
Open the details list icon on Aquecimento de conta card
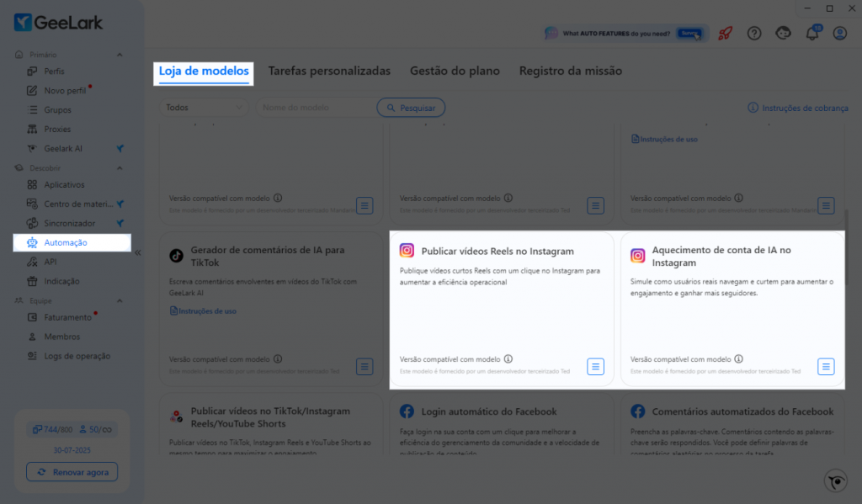coord(826,367)
